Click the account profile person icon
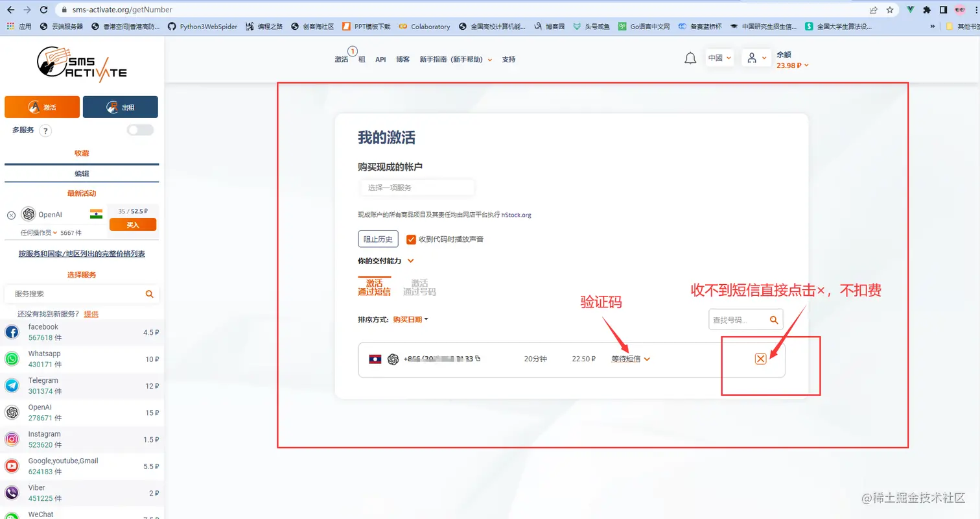This screenshot has height=519, width=980. [752, 58]
